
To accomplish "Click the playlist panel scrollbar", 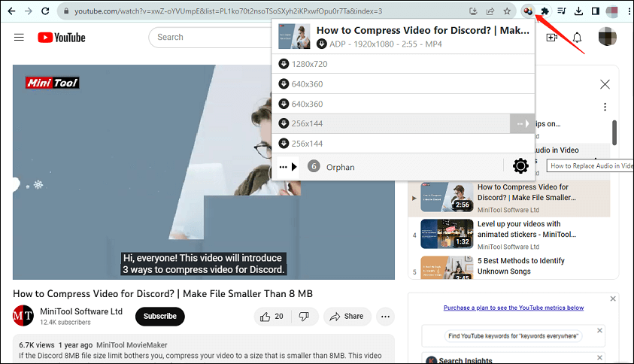I will pos(614,132).
